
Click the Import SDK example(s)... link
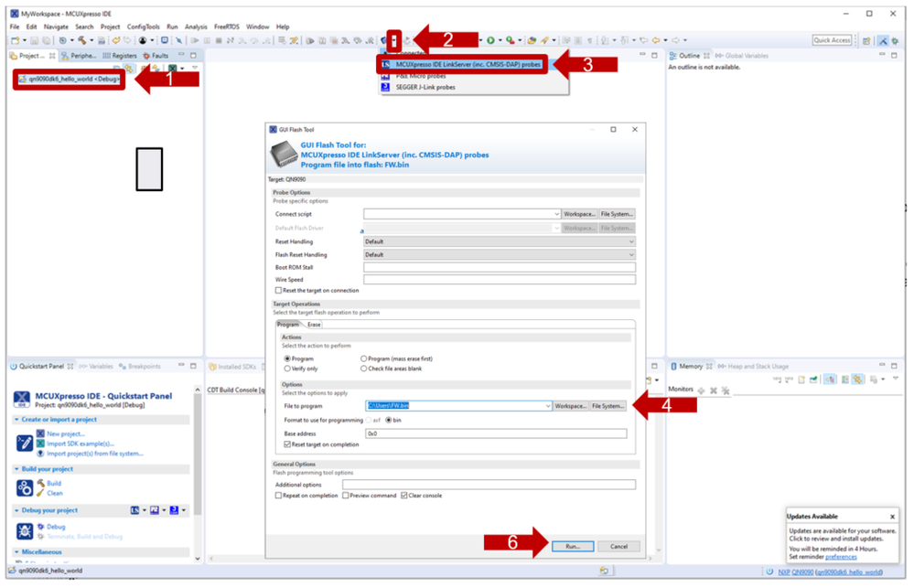[81, 444]
